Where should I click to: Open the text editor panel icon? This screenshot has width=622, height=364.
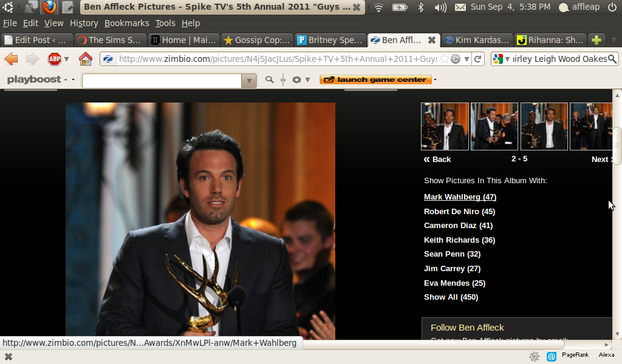(67, 7)
